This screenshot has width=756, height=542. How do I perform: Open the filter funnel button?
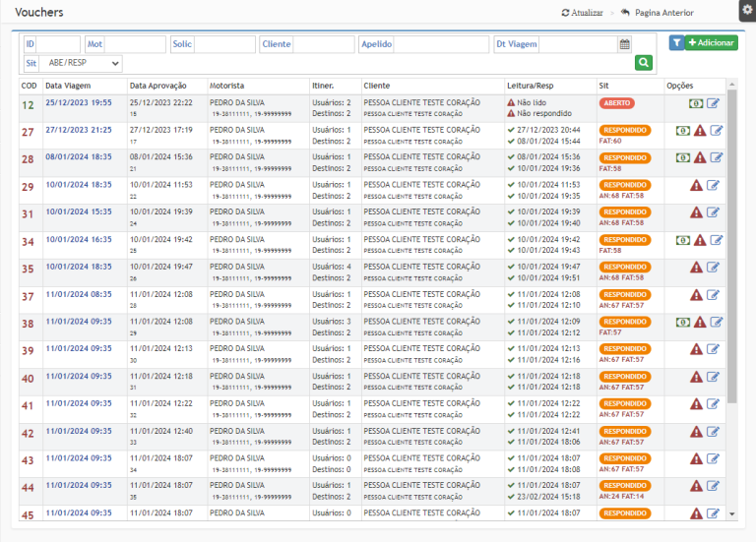coord(676,43)
